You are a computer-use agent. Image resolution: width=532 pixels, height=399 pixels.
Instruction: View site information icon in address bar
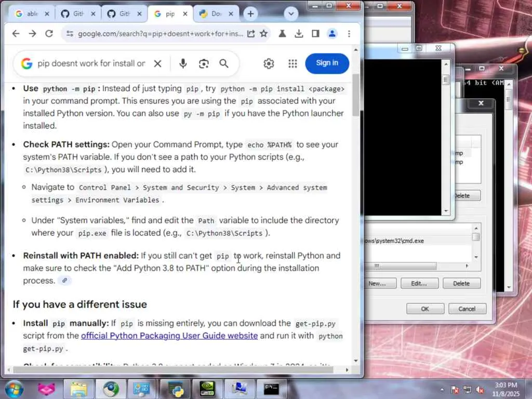click(70, 34)
